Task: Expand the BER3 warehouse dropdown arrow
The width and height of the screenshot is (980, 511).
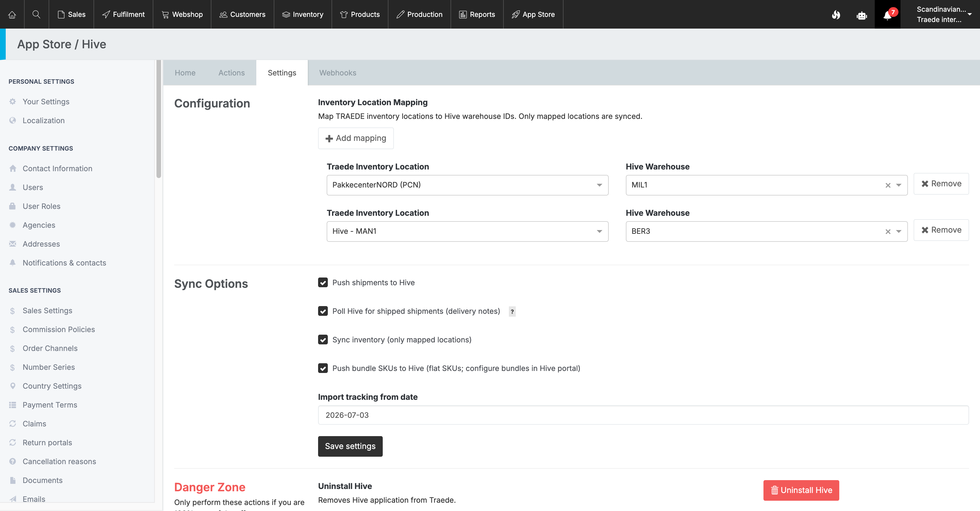Action: [x=899, y=231]
